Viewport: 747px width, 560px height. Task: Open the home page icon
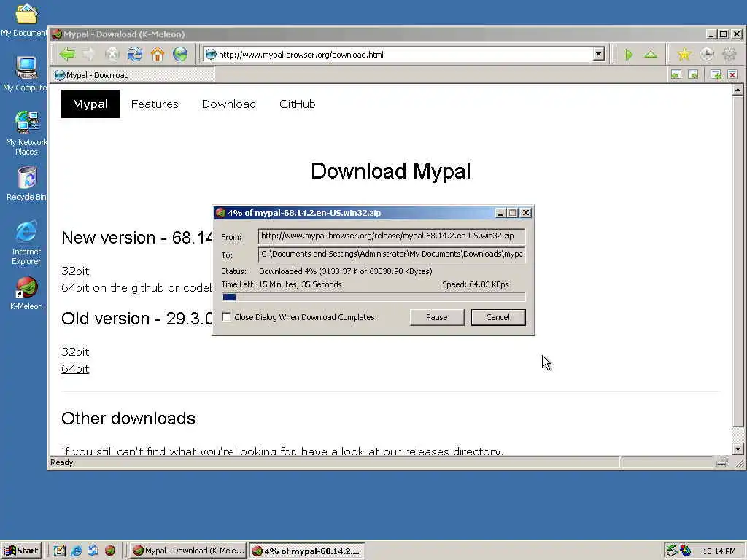pos(158,54)
